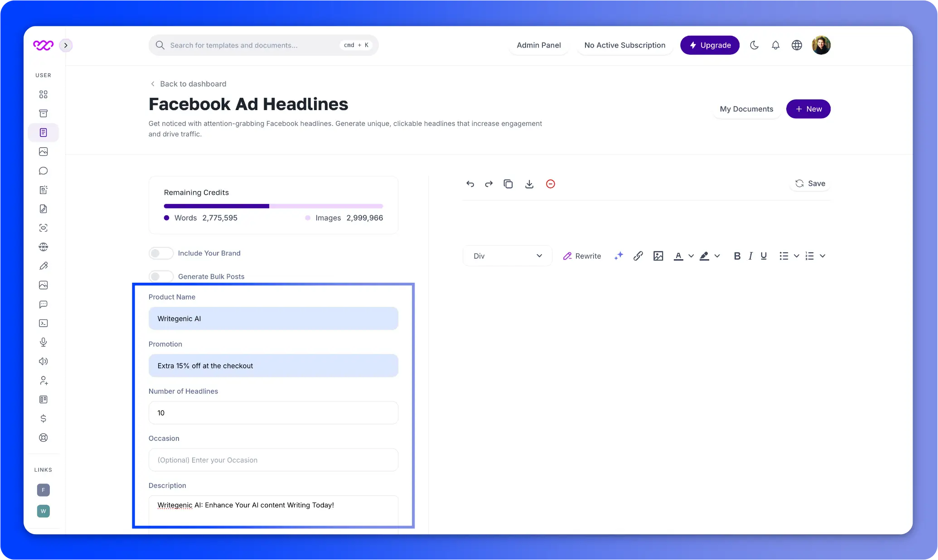Toggle the Generate Bulk Posts switch
This screenshot has height=560, width=938.
(x=159, y=276)
